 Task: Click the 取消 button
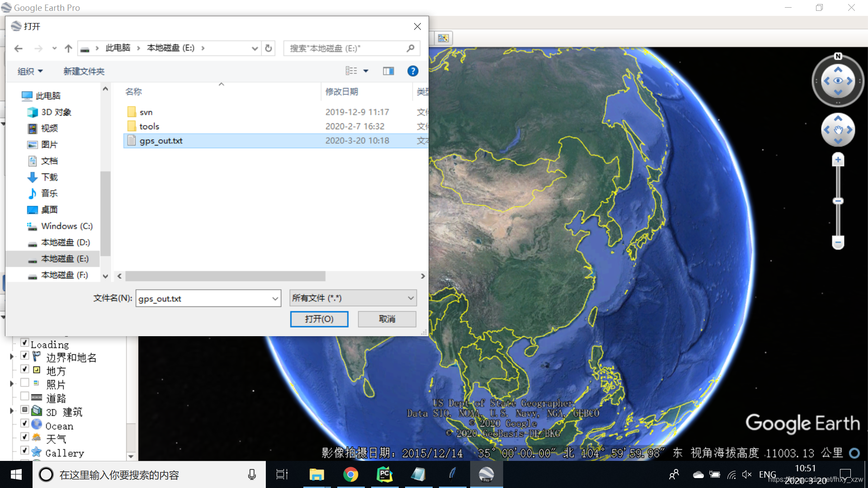click(387, 319)
